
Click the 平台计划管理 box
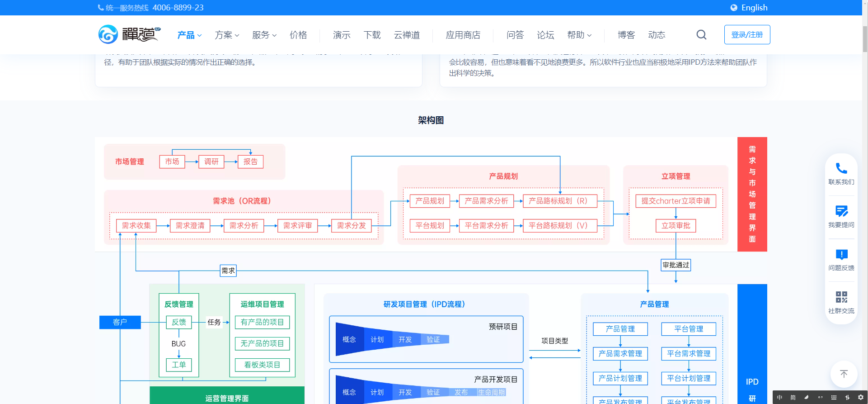pyautogui.click(x=689, y=379)
